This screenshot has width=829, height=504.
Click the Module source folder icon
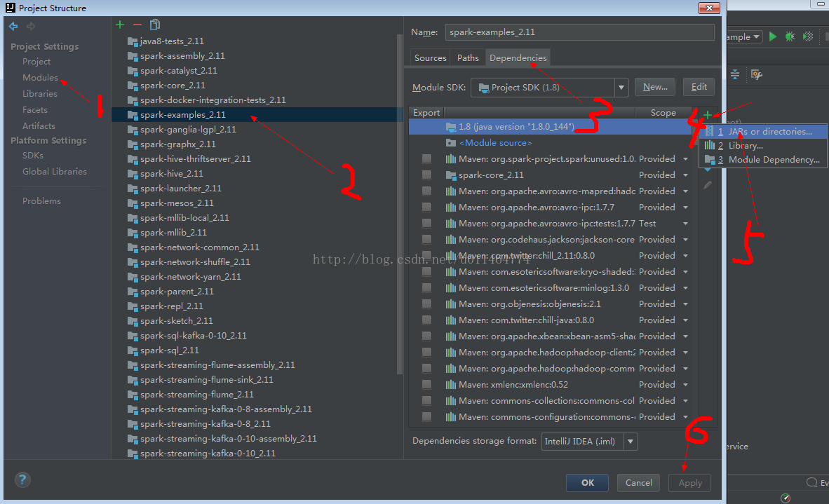450,142
